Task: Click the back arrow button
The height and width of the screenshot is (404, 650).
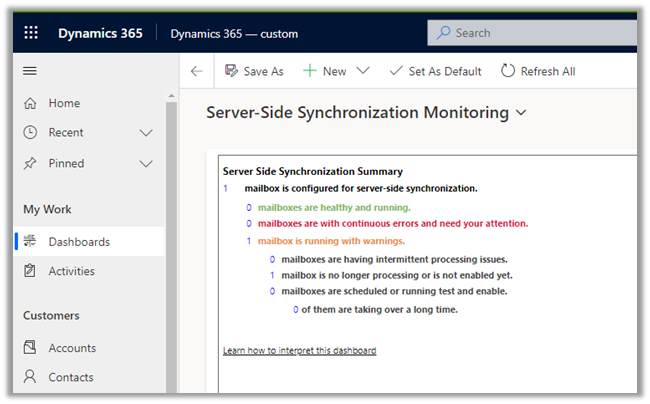Action: click(196, 71)
